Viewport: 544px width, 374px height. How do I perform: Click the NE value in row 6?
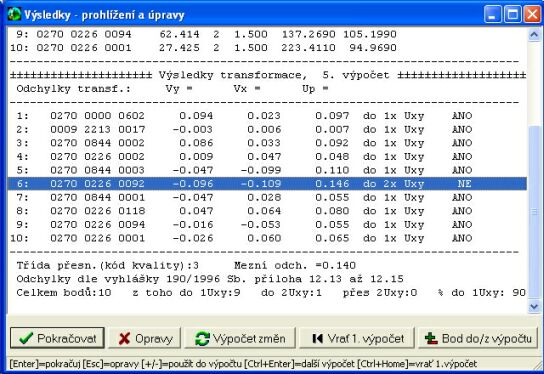coord(464,184)
